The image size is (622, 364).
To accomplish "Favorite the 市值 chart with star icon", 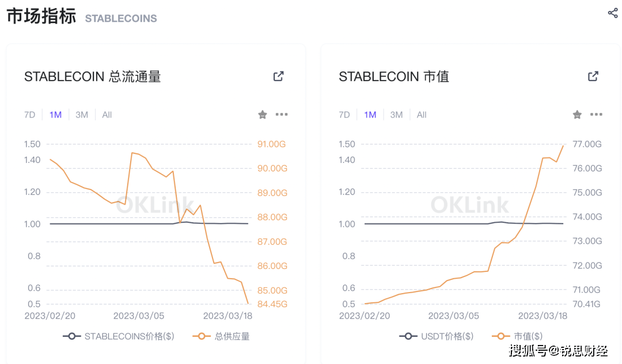I will pyautogui.click(x=577, y=115).
